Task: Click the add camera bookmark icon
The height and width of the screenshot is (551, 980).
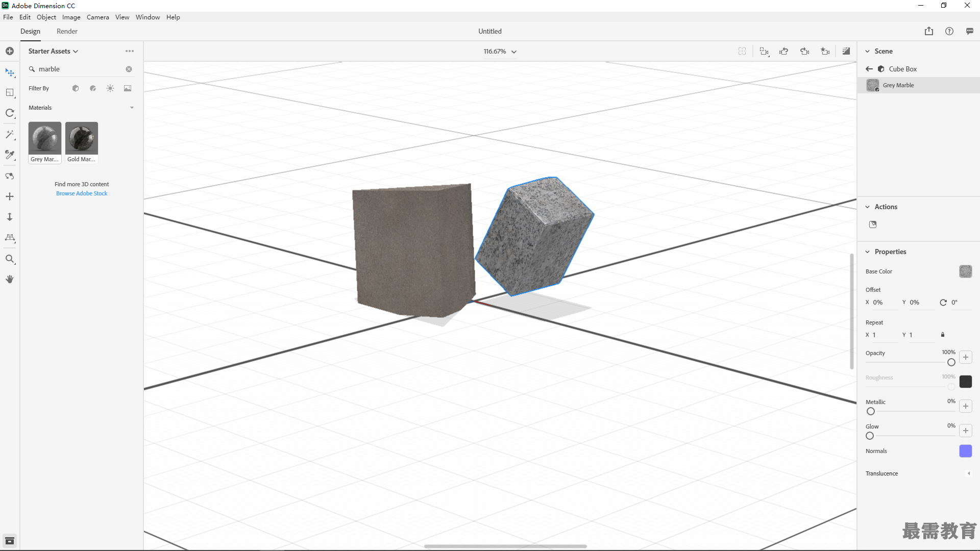Action: click(825, 51)
